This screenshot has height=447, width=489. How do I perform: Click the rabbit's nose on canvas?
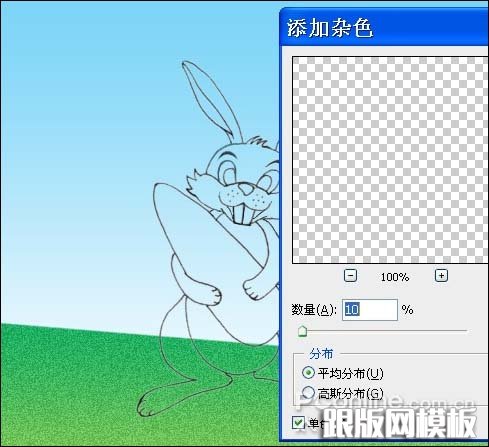pos(246,189)
